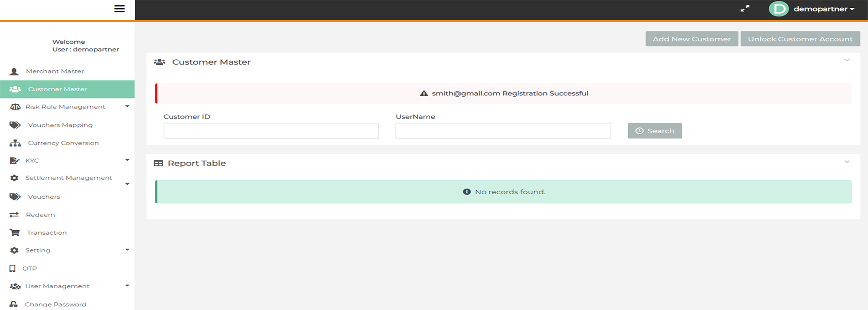Click the hamburger menu icon
Viewport: 868px width, 310px height.
119,9
